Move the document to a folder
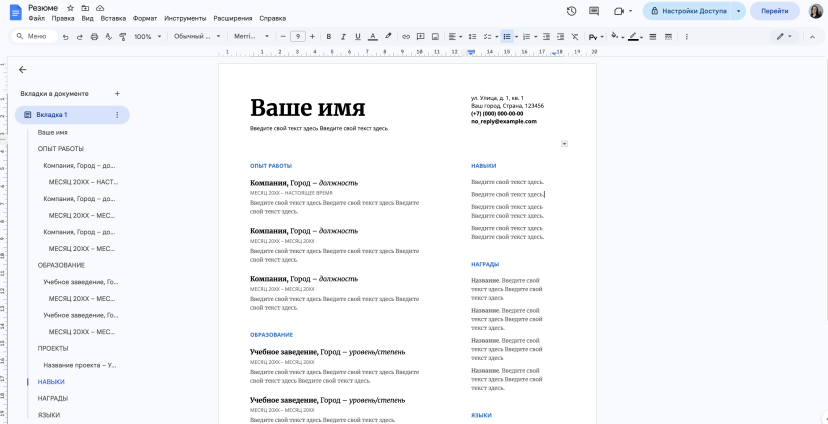 [x=85, y=8]
